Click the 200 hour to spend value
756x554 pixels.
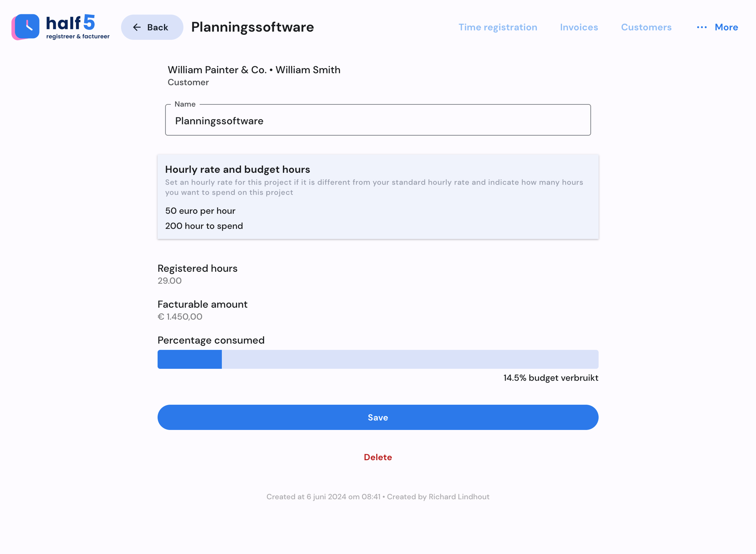point(204,226)
